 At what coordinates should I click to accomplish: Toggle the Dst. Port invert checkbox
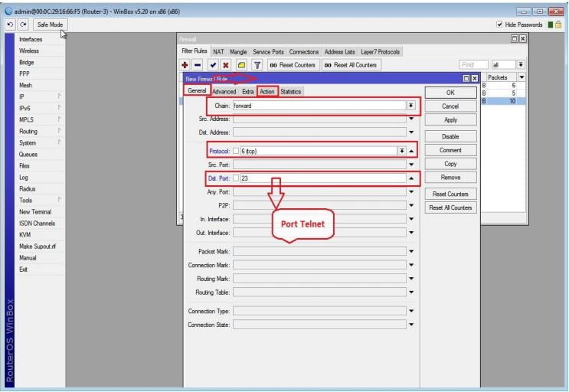[x=237, y=178]
